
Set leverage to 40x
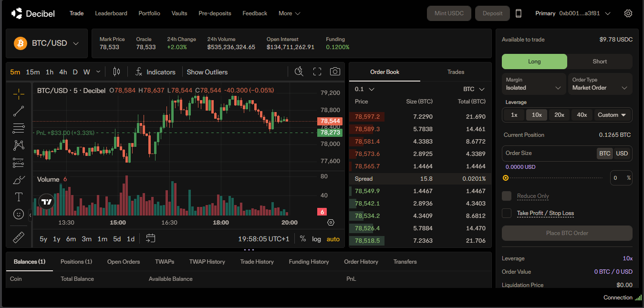click(x=582, y=115)
